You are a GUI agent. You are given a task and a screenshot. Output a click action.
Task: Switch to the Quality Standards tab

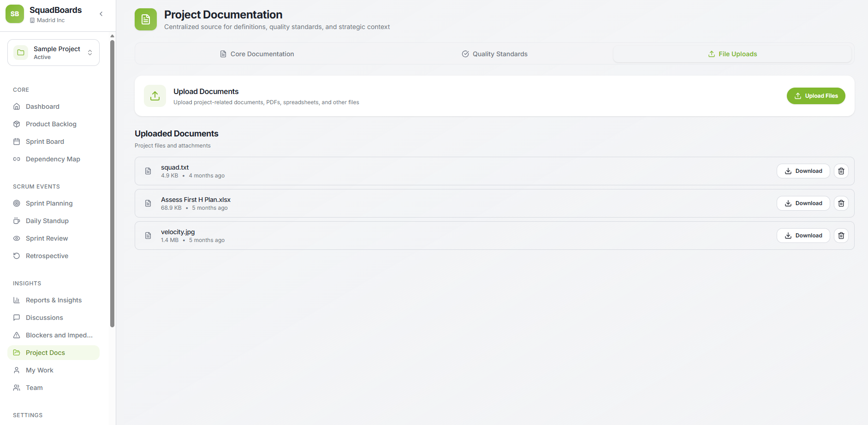(494, 54)
